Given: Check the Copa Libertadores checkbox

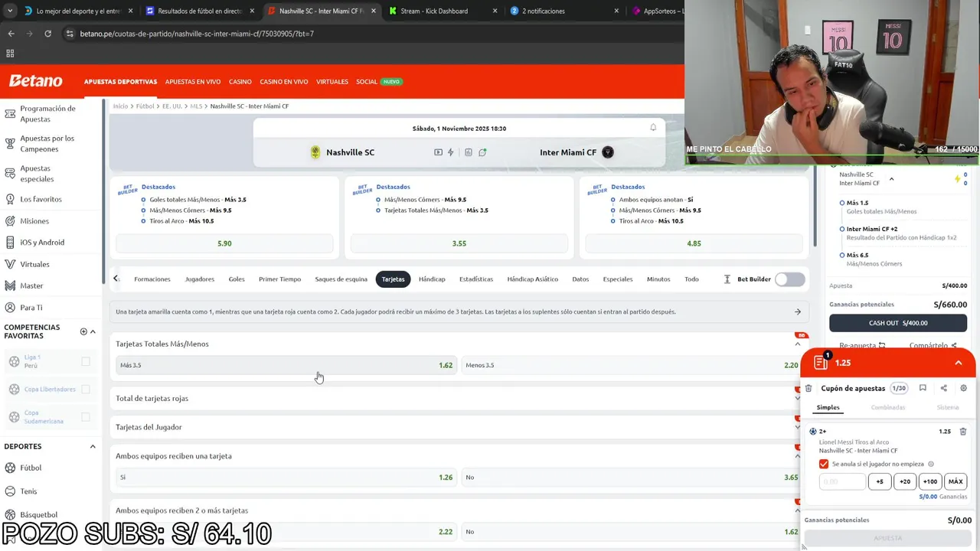Looking at the screenshot, I should click(86, 389).
